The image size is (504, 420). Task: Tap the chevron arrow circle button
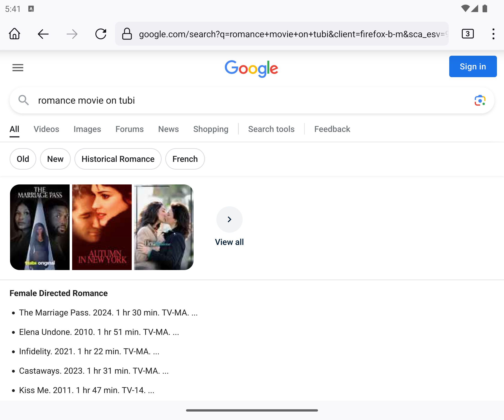229,219
